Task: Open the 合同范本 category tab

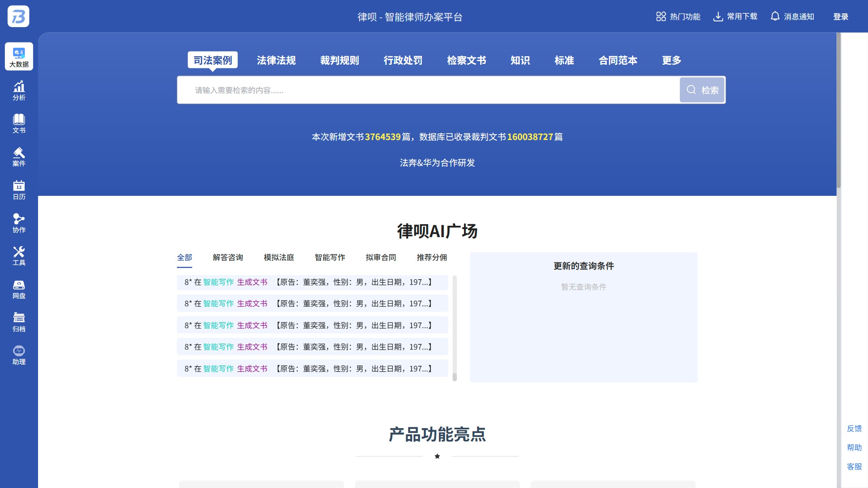Action: pos(618,60)
